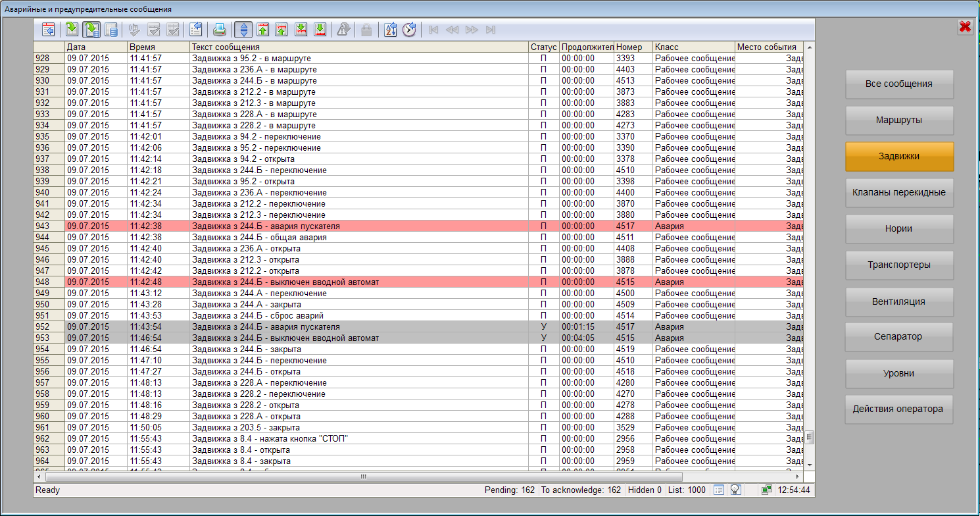Viewport: 980px width, 516px height.
Task: Select the long-term archive list icon
Action: (x=112, y=29)
